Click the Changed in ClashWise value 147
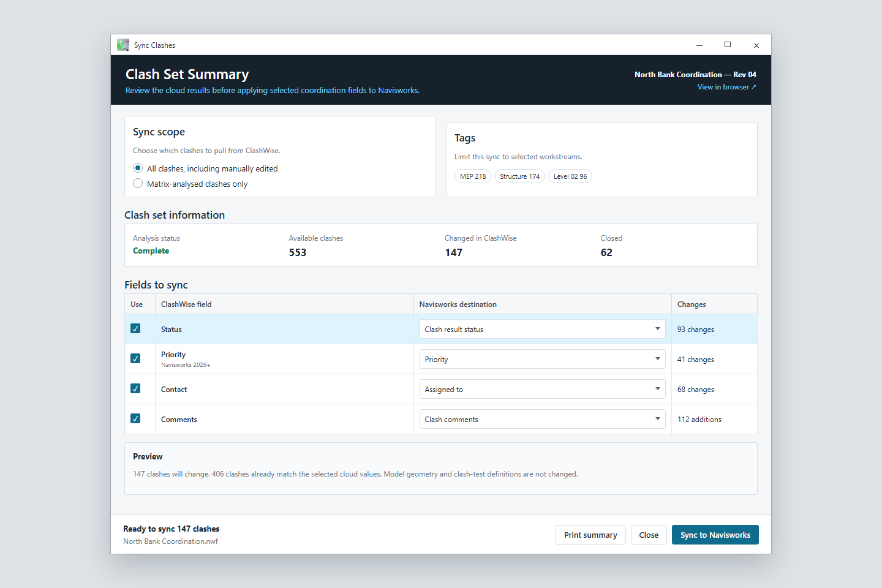 (454, 252)
